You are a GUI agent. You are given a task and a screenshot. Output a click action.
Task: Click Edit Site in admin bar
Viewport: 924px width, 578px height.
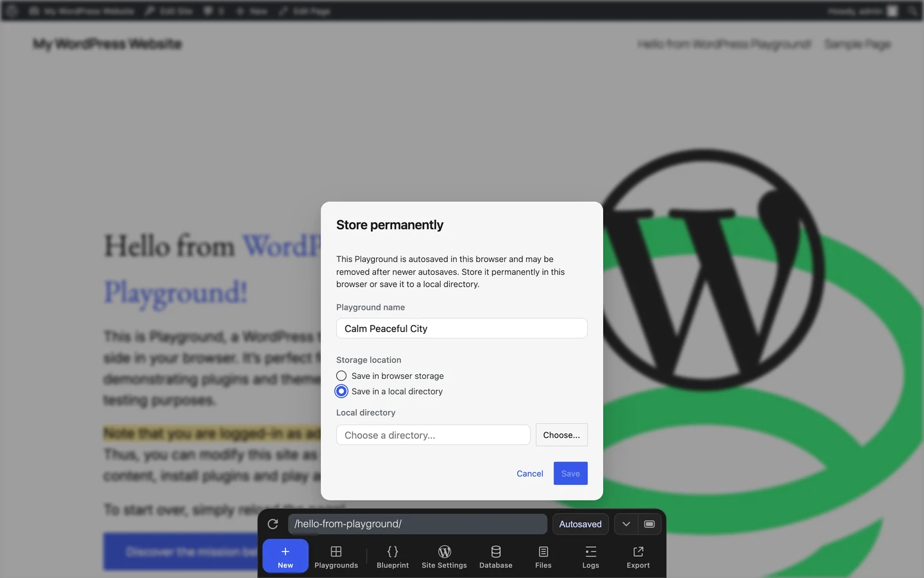click(x=169, y=11)
